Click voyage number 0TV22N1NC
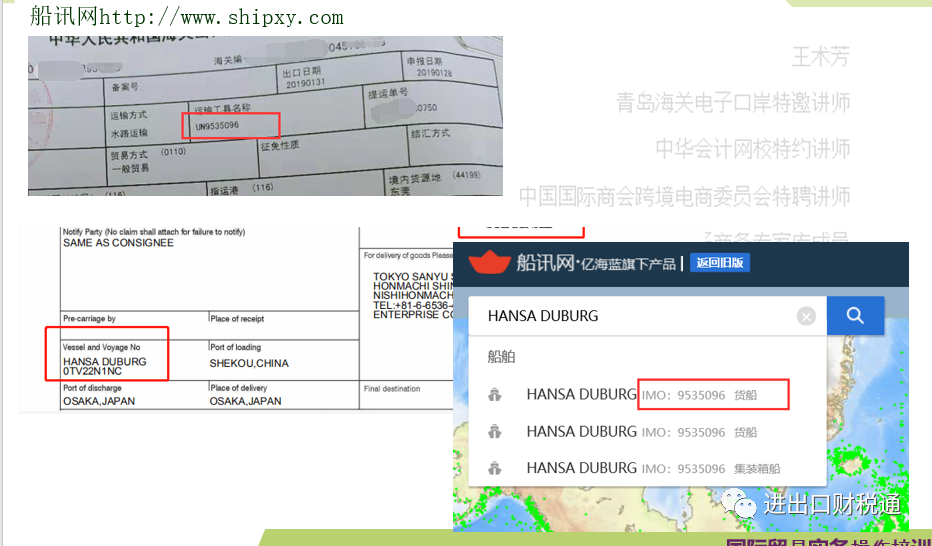This screenshot has width=932, height=546. point(92,371)
